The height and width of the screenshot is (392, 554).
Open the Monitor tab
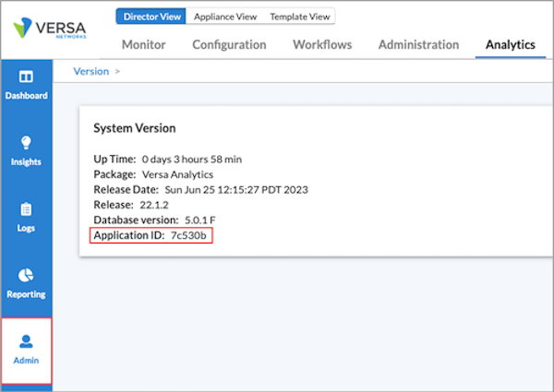(x=144, y=44)
